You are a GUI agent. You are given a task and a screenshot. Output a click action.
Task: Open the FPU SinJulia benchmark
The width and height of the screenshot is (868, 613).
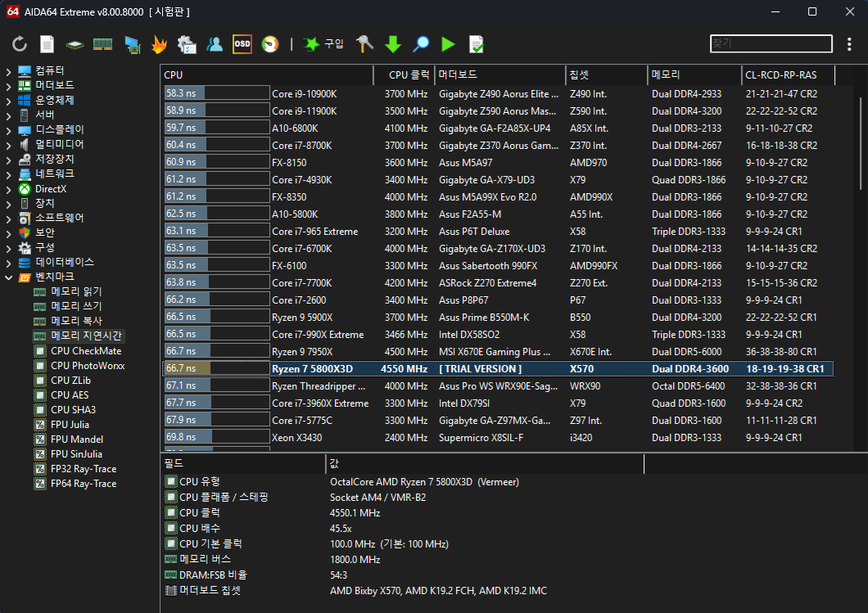pyautogui.click(x=76, y=454)
